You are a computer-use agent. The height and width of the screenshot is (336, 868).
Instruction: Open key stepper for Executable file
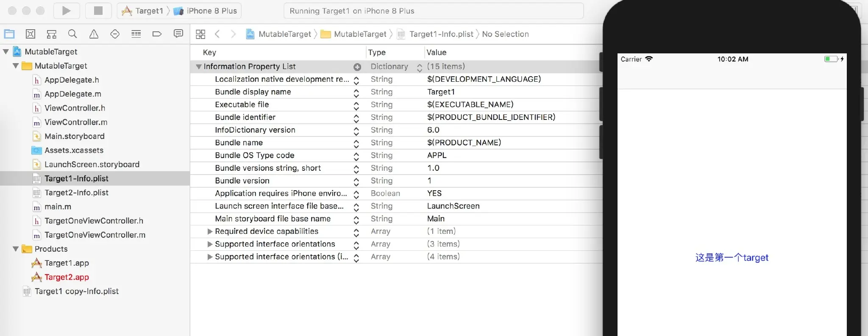point(356,106)
